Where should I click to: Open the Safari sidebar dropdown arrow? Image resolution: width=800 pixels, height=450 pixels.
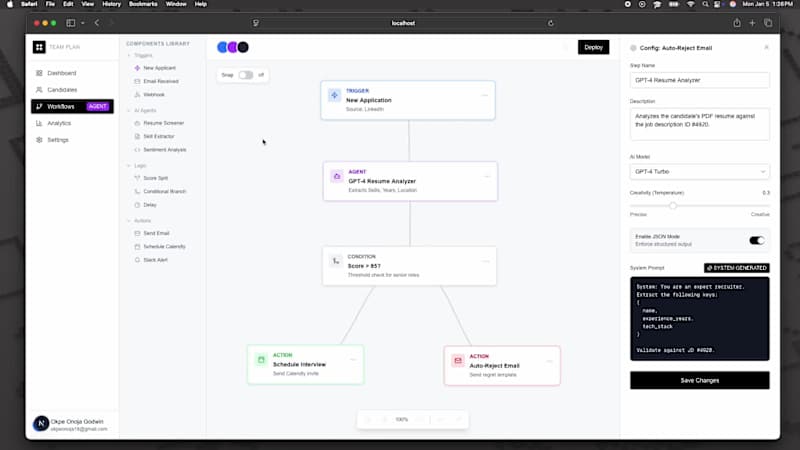point(83,23)
